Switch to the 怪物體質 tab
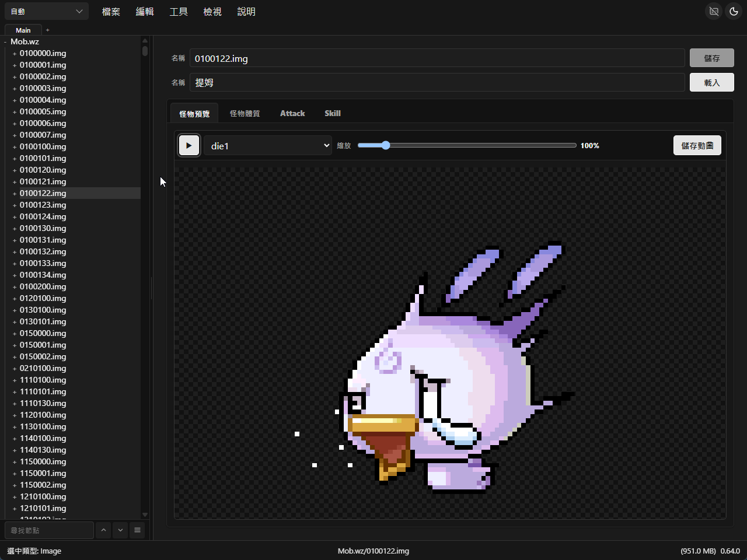Screen dimensions: 747x560 pos(245,113)
